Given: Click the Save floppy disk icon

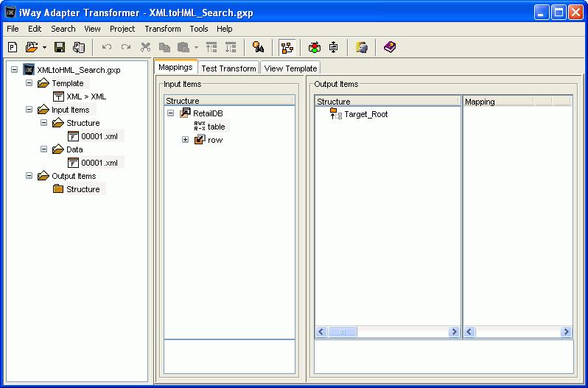Looking at the screenshot, I should click(60, 47).
